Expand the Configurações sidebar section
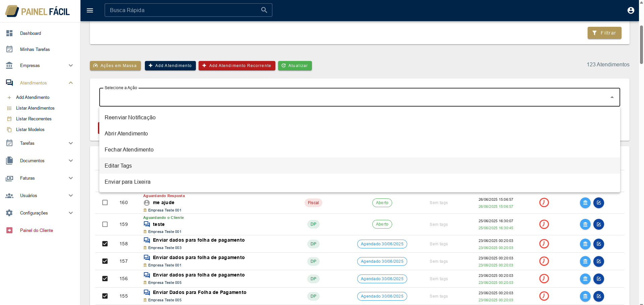Image resolution: width=644 pixels, height=305 pixels. 71,213
